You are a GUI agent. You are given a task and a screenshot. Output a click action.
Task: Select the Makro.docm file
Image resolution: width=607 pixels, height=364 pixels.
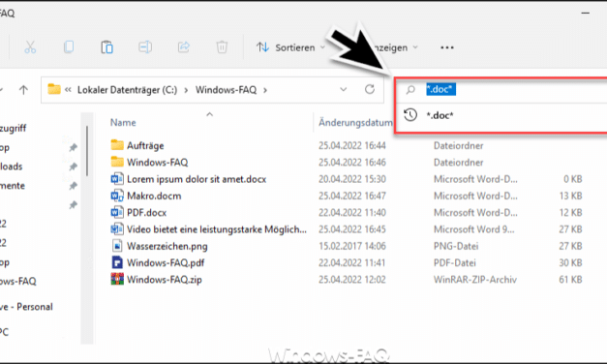pos(154,196)
